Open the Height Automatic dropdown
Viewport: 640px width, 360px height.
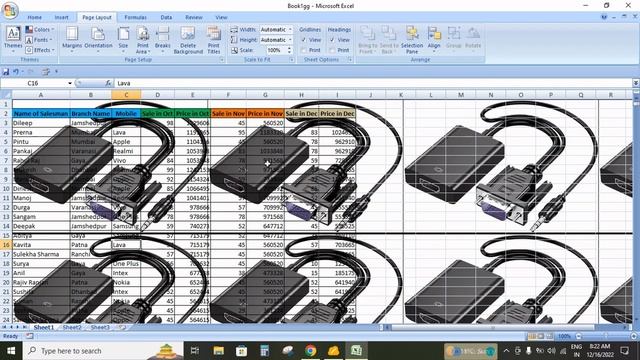pos(290,40)
